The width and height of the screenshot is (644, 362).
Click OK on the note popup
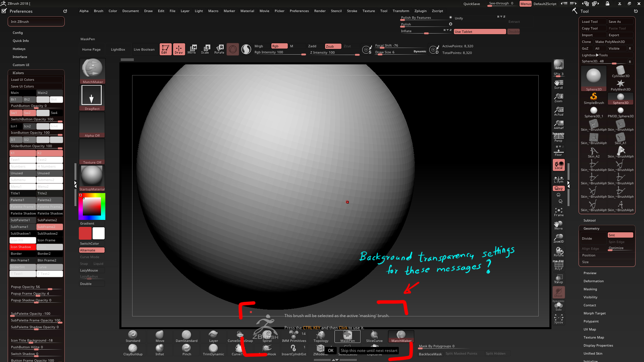(331, 351)
